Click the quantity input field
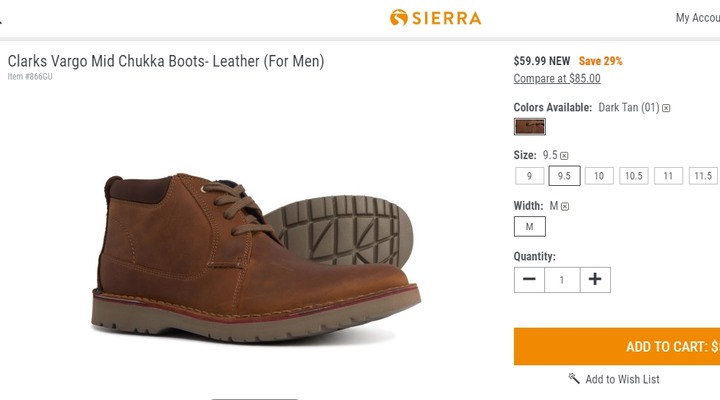Viewport: 720px width, 400px height. pyautogui.click(x=562, y=280)
